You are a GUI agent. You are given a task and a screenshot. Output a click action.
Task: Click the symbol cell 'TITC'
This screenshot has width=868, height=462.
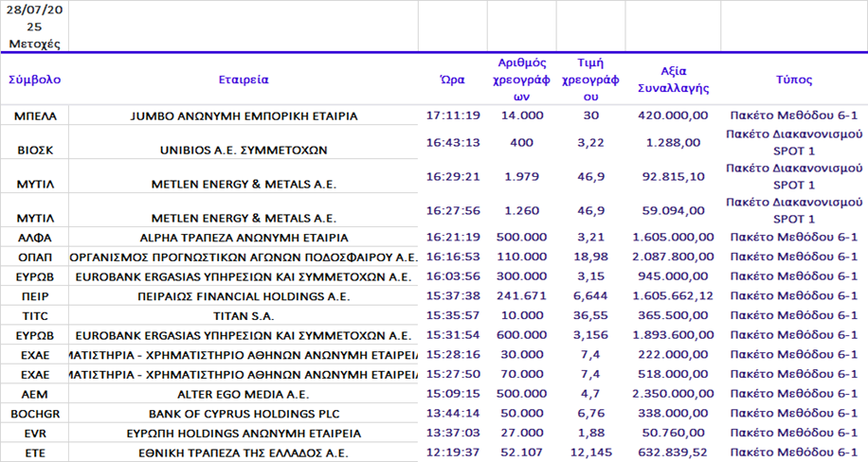click(x=35, y=316)
